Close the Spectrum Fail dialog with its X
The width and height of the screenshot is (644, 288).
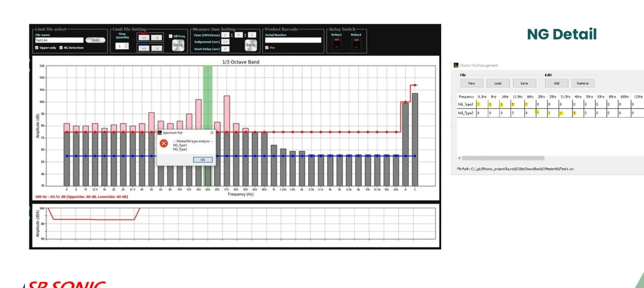point(212,132)
